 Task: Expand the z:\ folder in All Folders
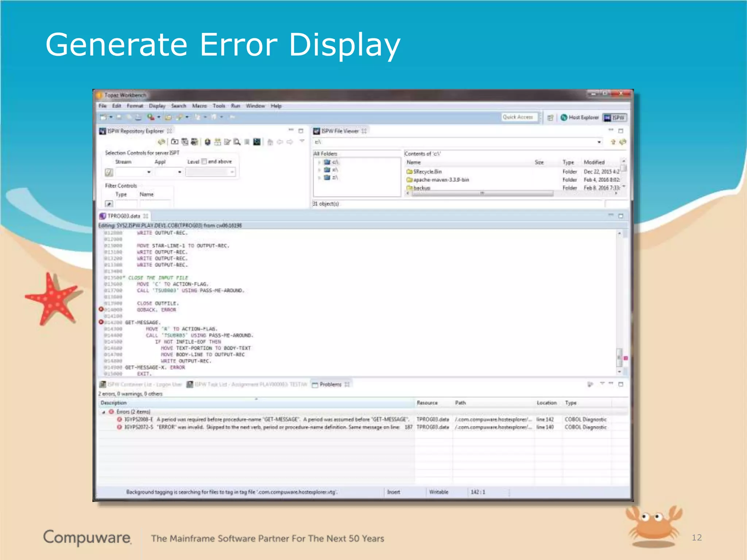[320, 178]
